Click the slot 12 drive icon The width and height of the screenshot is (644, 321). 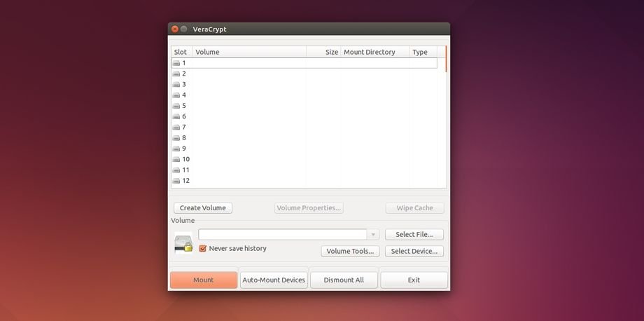(x=176, y=181)
